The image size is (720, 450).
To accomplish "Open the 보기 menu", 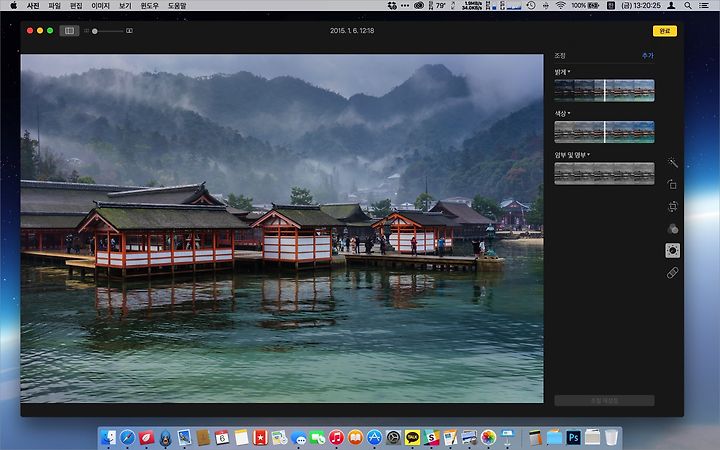I will point(125,6).
